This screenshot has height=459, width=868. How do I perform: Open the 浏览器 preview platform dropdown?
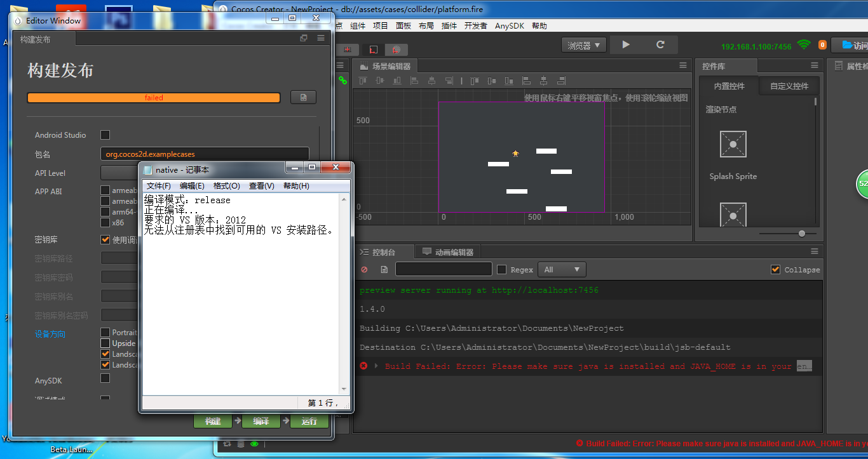click(584, 45)
